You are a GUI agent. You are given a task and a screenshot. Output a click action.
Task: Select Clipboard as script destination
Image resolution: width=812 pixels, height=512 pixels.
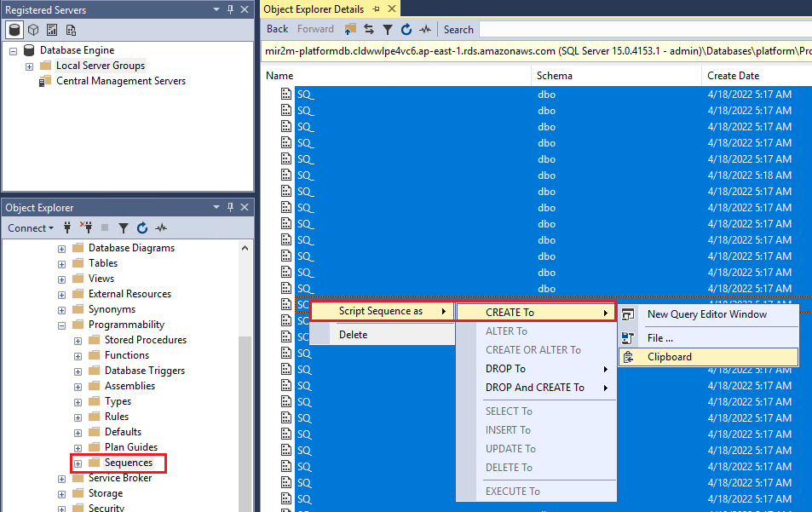pyautogui.click(x=708, y=357)
